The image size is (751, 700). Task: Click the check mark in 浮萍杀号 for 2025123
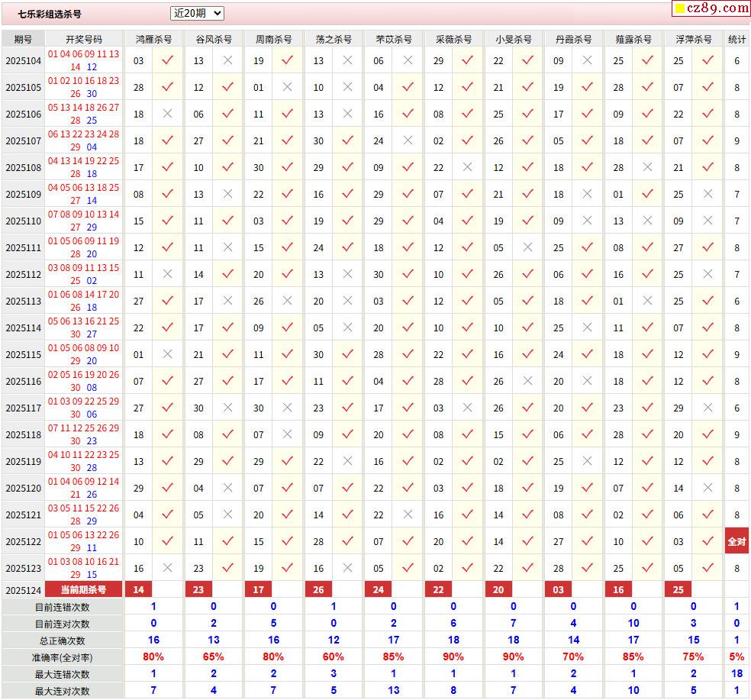coord(707,568)
